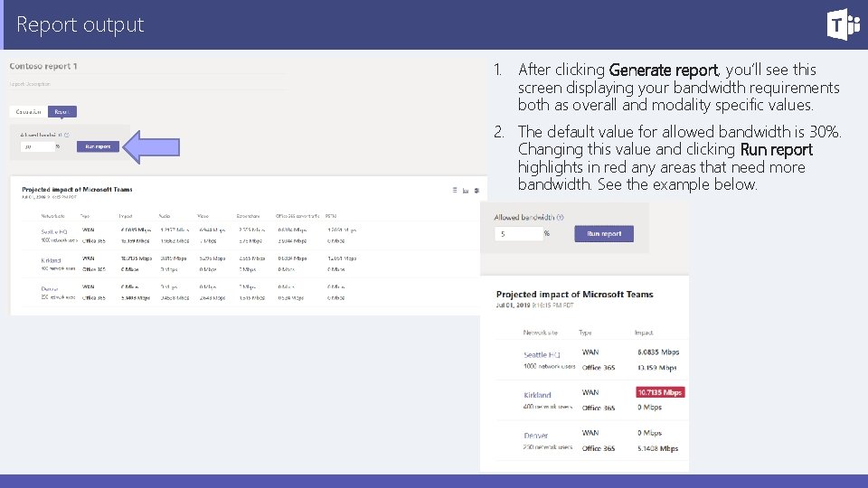The width and height of the screenshot is (868, 488).
Task: Click Video column header in large report table
Action: click(203, 216)
